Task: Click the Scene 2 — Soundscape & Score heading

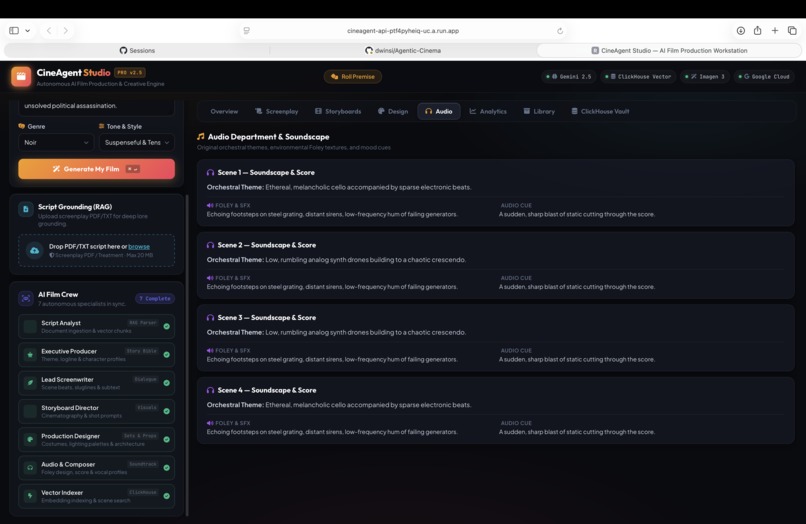Action: pyautogui.click(x=267, y=245)
